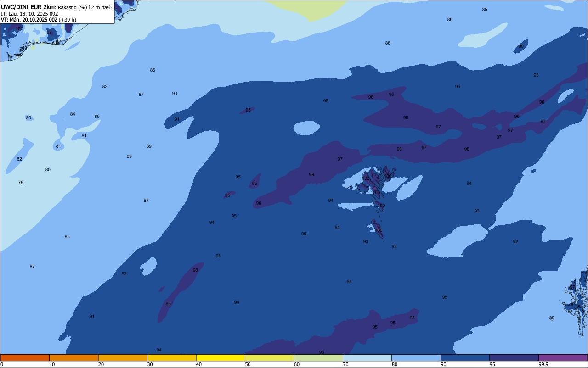Image resolution: width=588 pixels, height=368 pixels.
Task: Click 'Rakastig (%) í 2 m hæð' parameter label
Action: [85, 7]
